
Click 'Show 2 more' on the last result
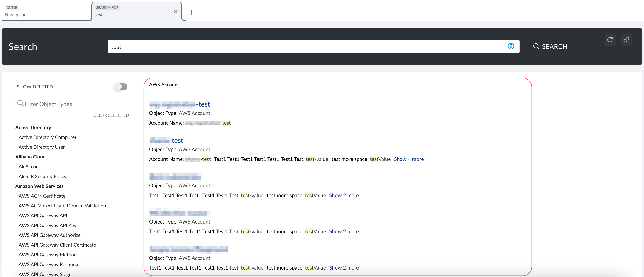point(344,267)
